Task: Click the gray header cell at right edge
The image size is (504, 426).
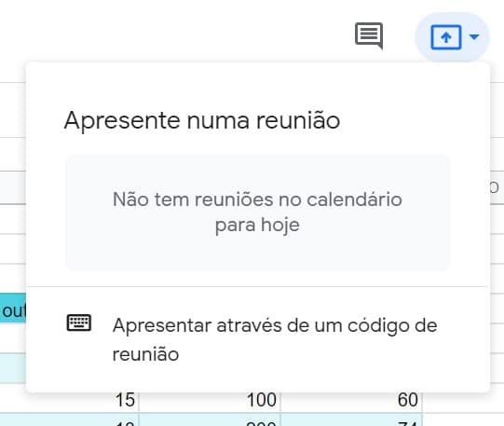Action: pos(497,187)
